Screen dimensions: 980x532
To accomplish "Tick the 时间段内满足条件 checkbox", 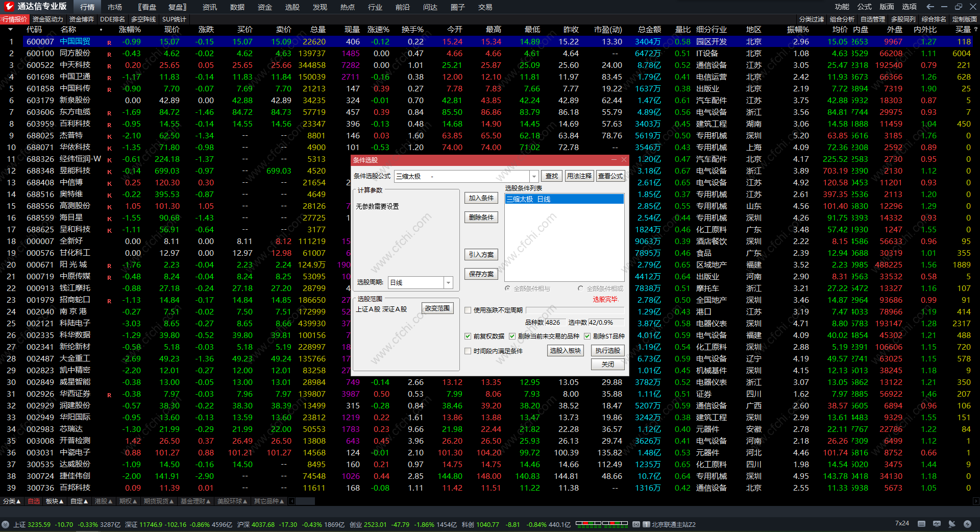I will (468, 351).
